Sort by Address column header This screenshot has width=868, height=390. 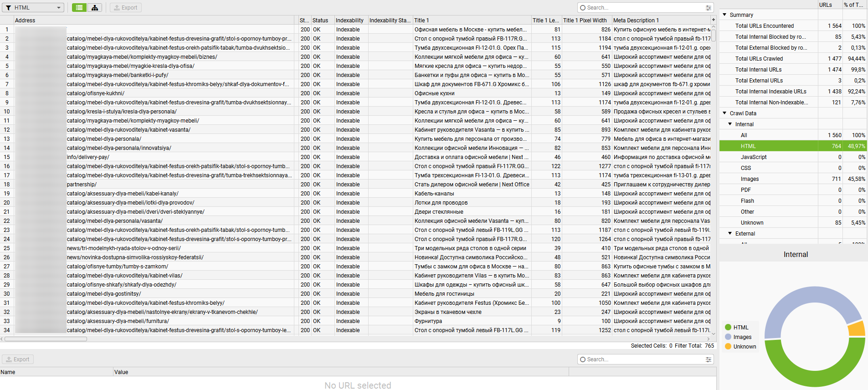[154, 21]
